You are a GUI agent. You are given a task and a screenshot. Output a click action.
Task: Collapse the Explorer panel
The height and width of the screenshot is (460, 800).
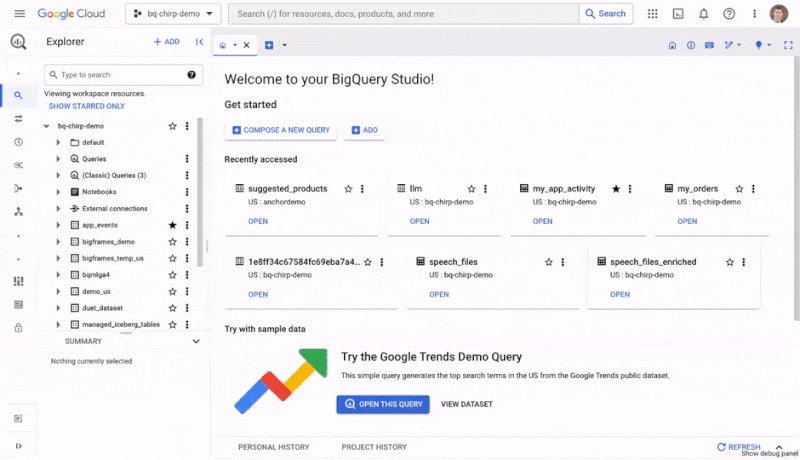pos(199,42)
